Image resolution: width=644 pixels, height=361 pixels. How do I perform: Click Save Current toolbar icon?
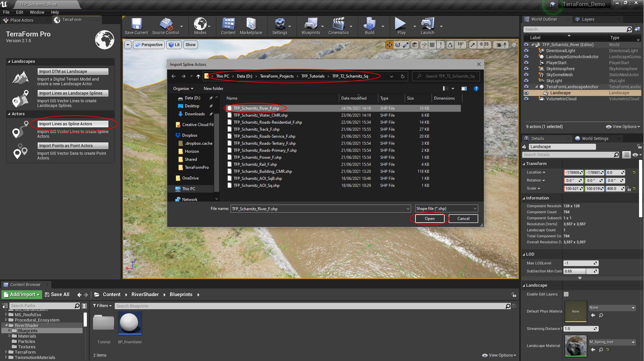coord(136,26)
